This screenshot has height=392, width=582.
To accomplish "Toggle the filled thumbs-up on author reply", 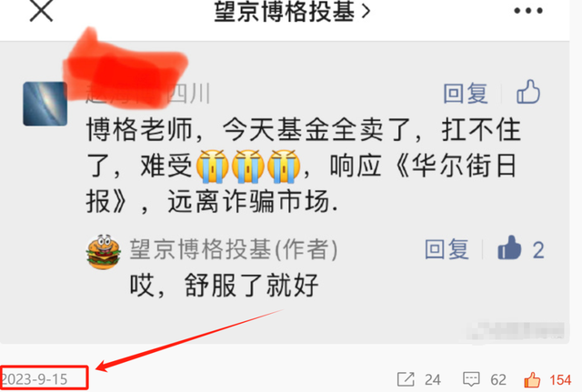I will tap(509, 247).
